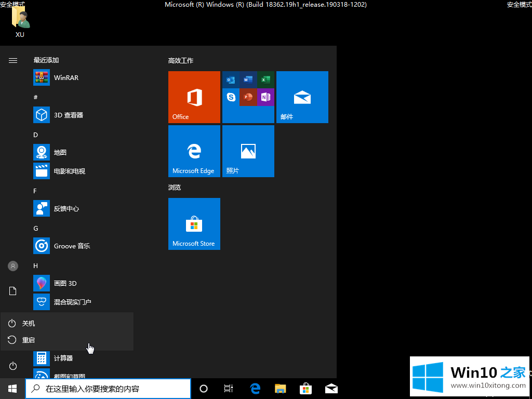Click the G letter header in app list
Screen dimensions: 532x399
[36, 229]
